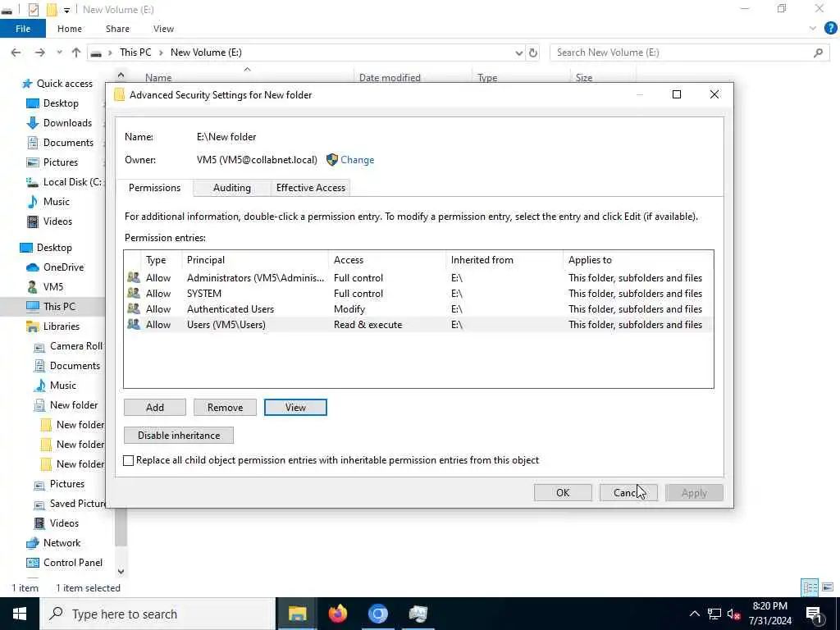
Task: Click the search magnifier in Explorer search box
Action: click(818, 52)
